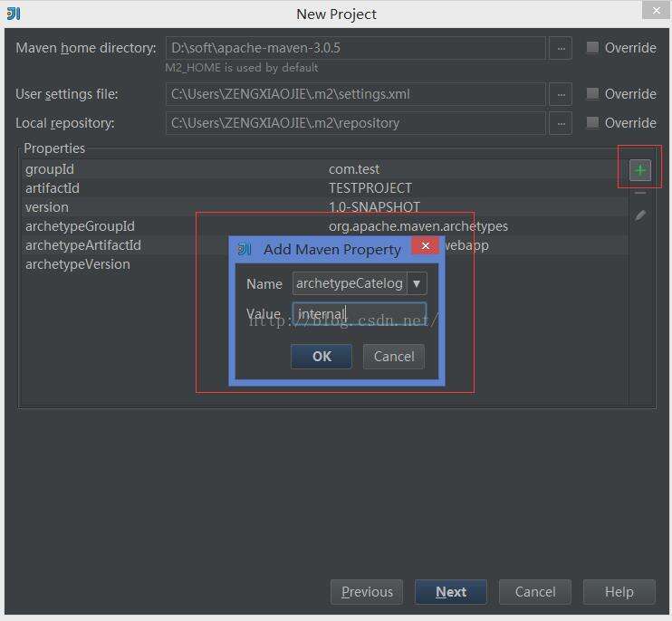672x621 pixels.
Task: Click the Maven home directory combo field
Action: (355, 48)
